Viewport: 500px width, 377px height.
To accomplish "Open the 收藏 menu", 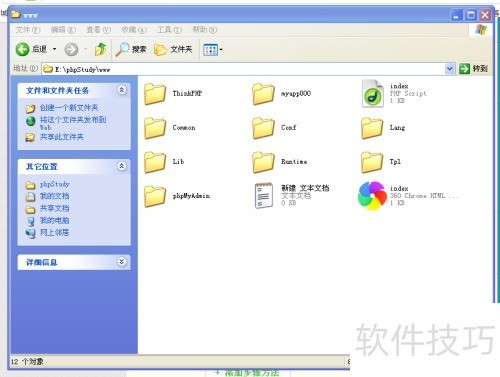I will (x=134, y=30).
